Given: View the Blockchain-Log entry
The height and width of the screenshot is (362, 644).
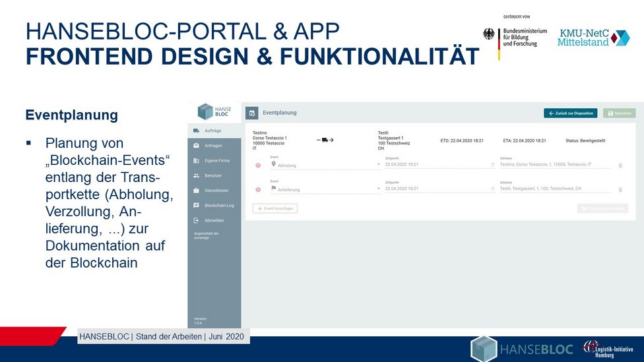Looking at the screenshot, I should (214, 205).
